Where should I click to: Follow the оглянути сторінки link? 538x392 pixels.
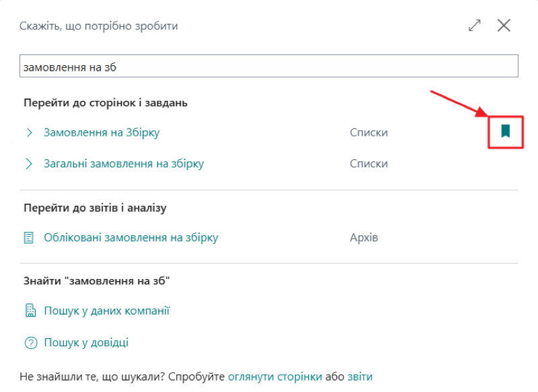275,377
